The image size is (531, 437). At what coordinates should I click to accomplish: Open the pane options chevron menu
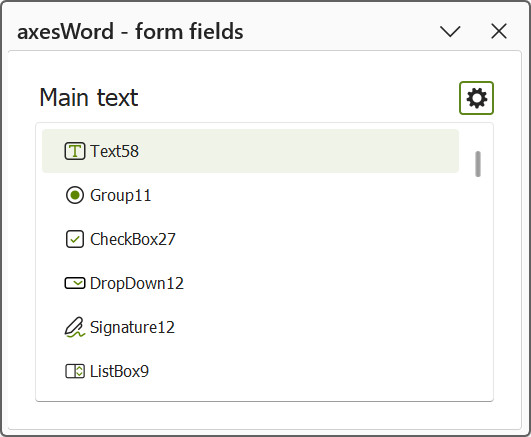(450, 32)
